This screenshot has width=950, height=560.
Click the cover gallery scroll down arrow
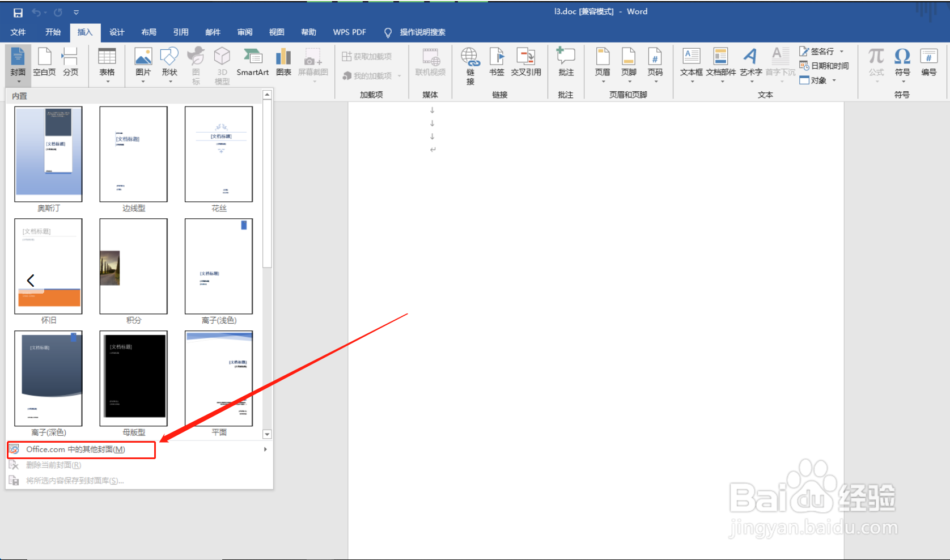coord(267,434)
